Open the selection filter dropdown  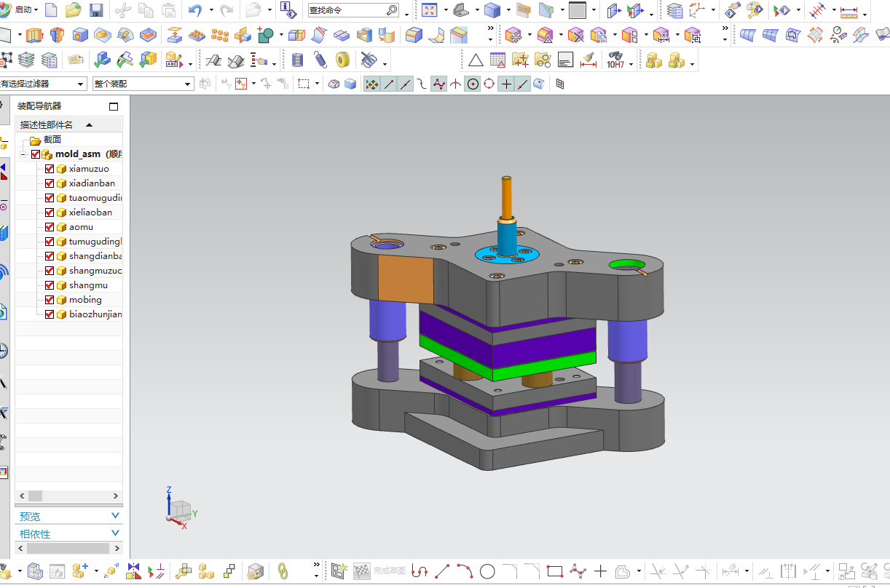coord(80,84)
